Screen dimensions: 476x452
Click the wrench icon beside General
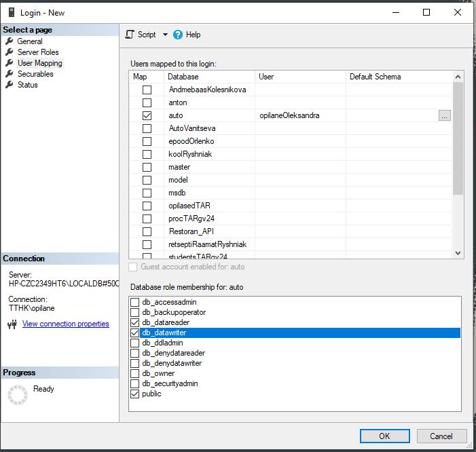point(10,41)
